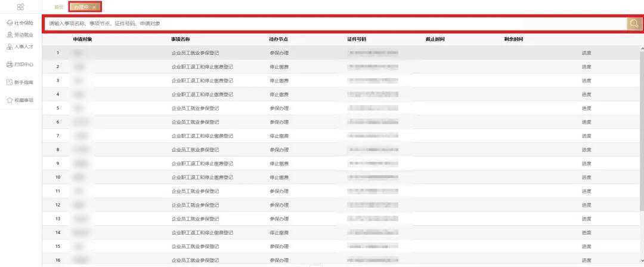This screenshot has height=267, width=644.
Task: Click the magnifier search button
Action: pos(633,23)
